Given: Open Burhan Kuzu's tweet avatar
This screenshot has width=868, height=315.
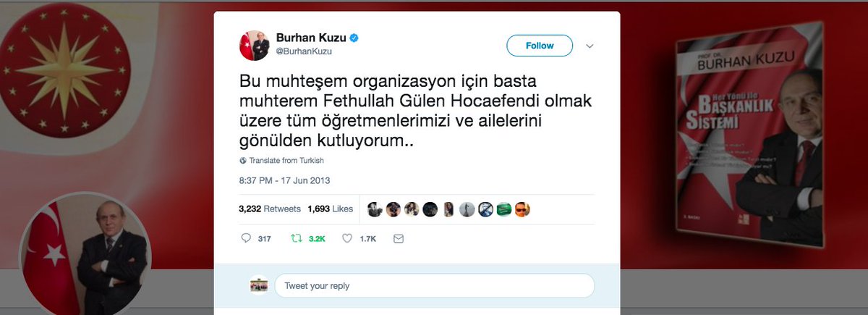Looking at the screenshot, I should [x=255, y=46].
